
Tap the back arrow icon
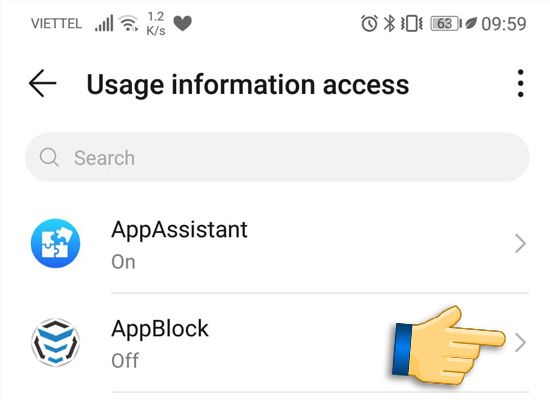[x=42, y=83]
